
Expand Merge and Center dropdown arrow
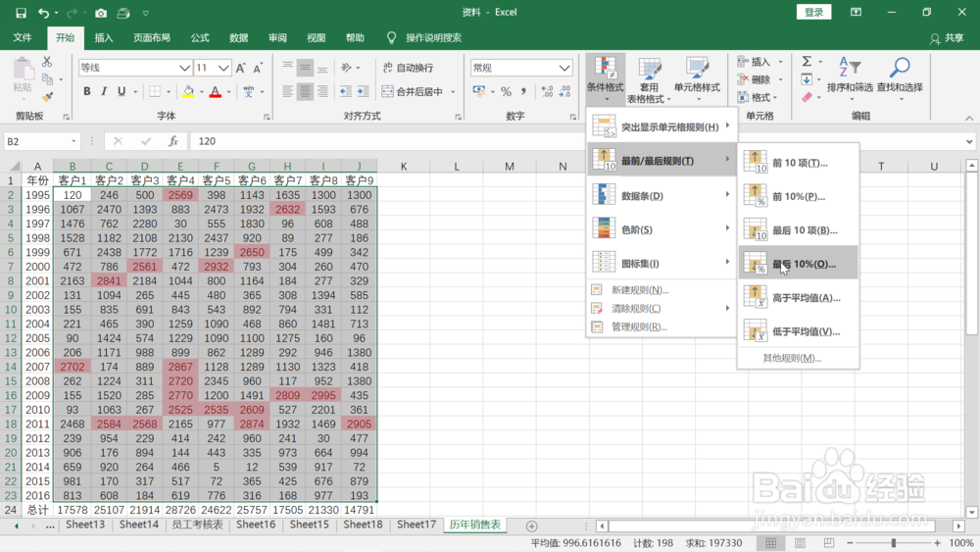coord(453,92)
